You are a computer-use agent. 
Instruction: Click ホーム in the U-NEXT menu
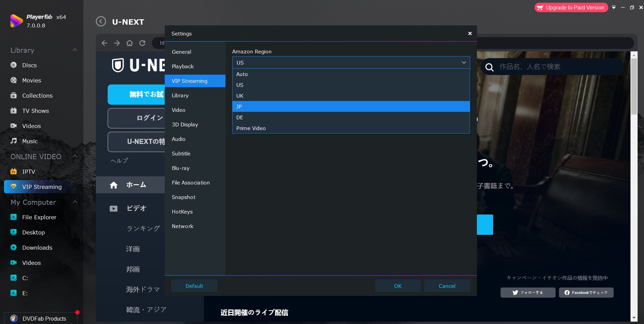click(136, 185)
